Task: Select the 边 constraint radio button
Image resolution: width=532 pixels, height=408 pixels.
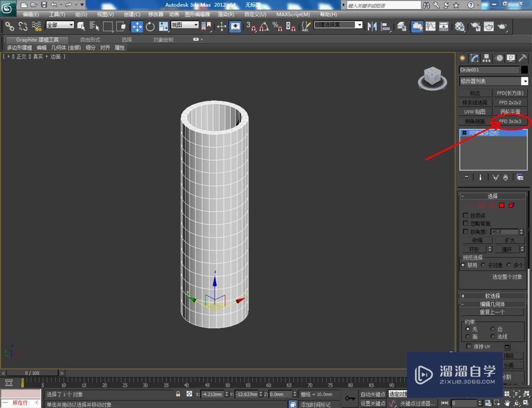Action: point(493,329)
